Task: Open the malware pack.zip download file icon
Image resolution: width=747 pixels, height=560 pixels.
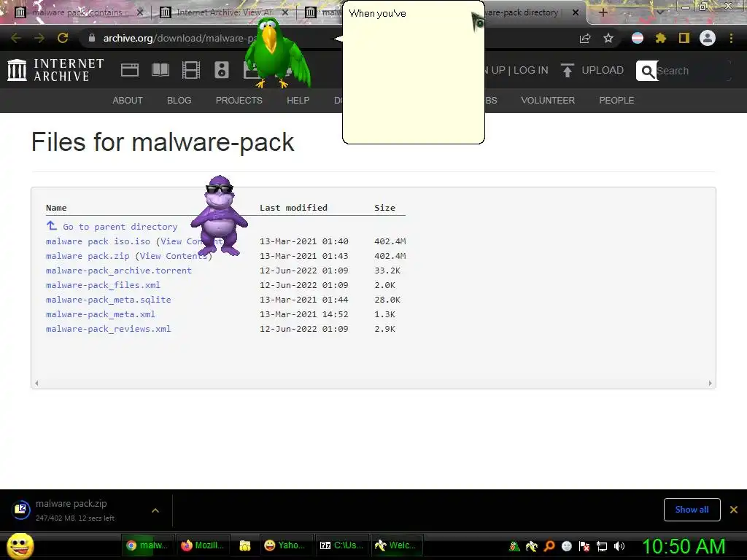Action: tap(21, 510)
